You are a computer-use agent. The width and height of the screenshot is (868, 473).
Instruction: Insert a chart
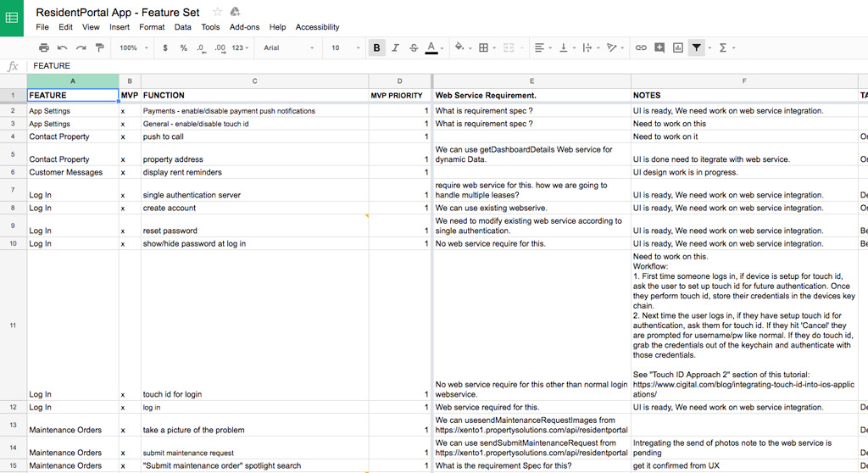677,47
